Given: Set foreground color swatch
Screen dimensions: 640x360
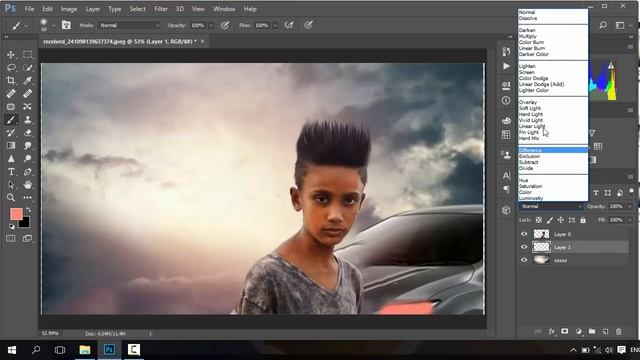Looking at the screenshot, I should [x=16, y=214].
